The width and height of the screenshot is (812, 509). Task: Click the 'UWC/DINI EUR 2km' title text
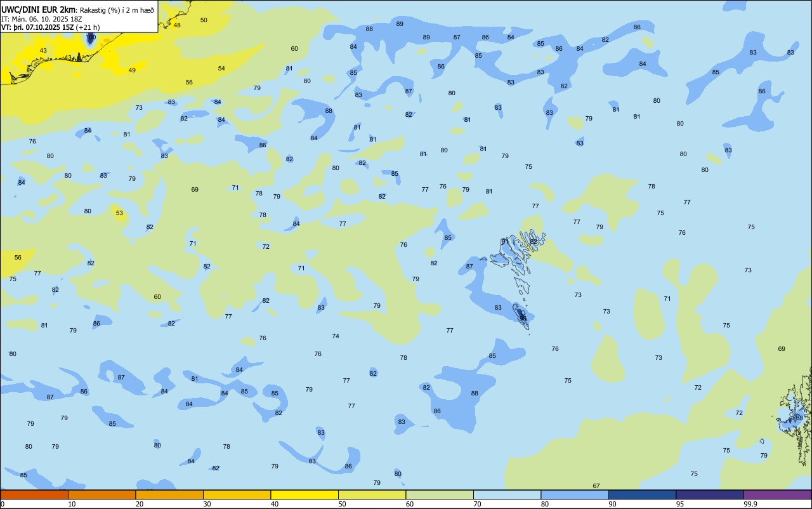click(x=38, y=10)
